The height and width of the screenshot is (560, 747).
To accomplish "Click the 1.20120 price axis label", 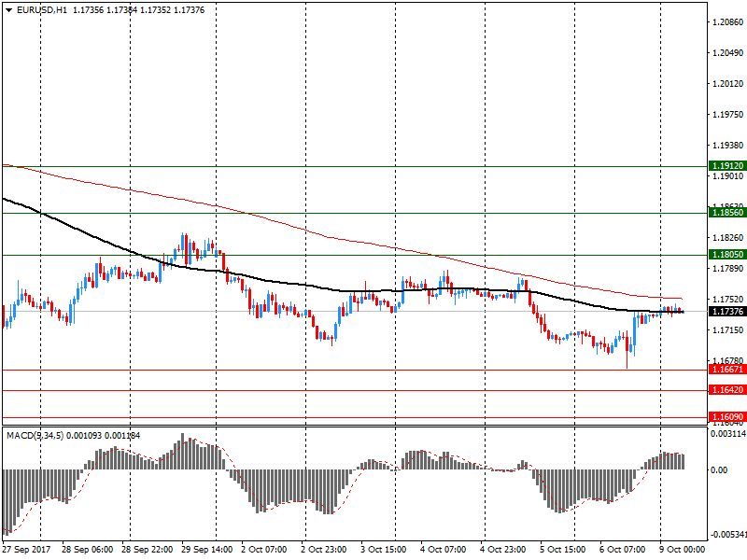I will pyautogui.click(x=728, y=84).
